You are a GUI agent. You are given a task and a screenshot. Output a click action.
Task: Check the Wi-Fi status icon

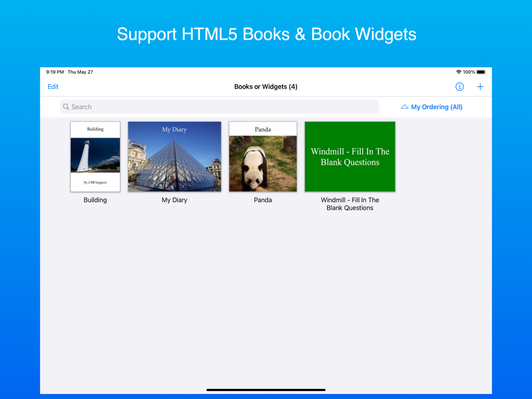tap(459, 72)
